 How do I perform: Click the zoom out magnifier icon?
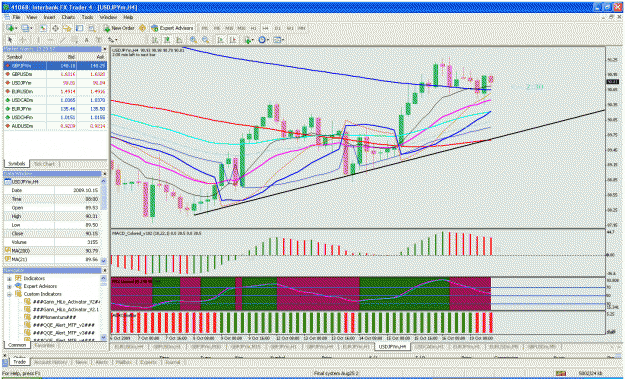tap(205, 40)
